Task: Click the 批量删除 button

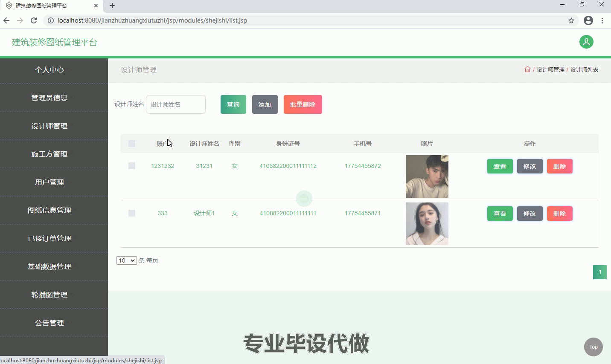Action: 303,104
